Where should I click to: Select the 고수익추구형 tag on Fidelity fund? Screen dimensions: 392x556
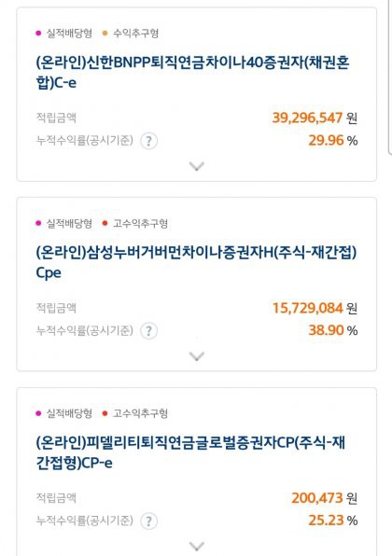pos(135,413)
